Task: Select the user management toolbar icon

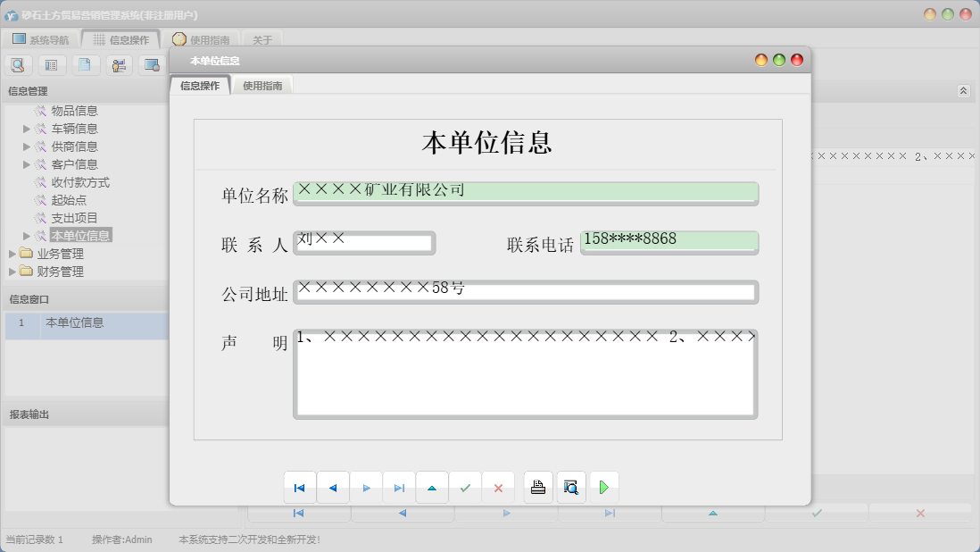Action: pos(119,64)
